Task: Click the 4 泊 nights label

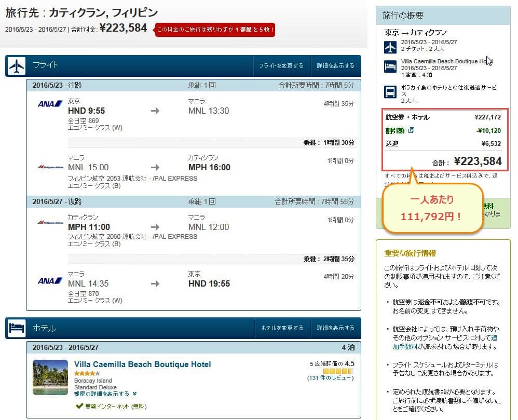Action: click(348, 347)
